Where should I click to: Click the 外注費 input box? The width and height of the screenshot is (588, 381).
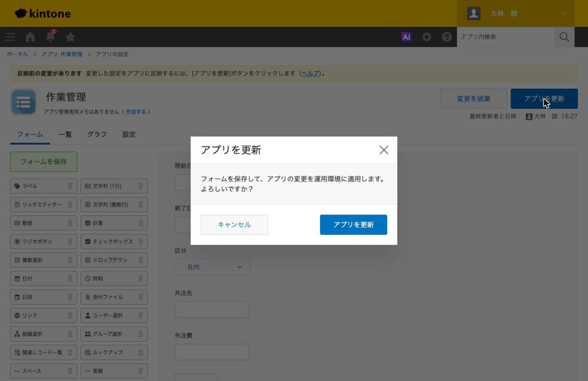(x=212, y=352)
